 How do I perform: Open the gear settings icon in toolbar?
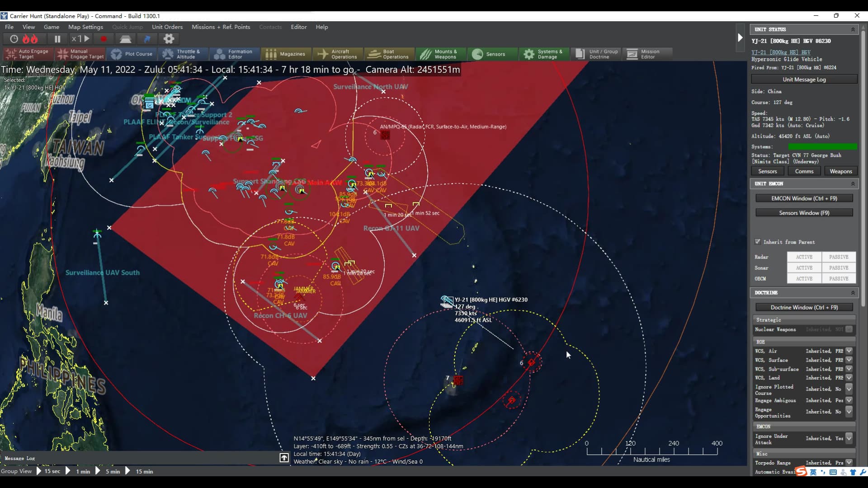(169, 39)
